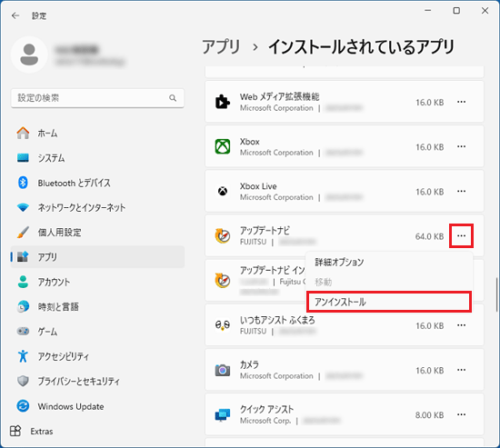Open the プライバシーとセキュリティ shield icon
The width and height of the screenshot is (500, 448).
pyautogui.click(x=23, y=381)
